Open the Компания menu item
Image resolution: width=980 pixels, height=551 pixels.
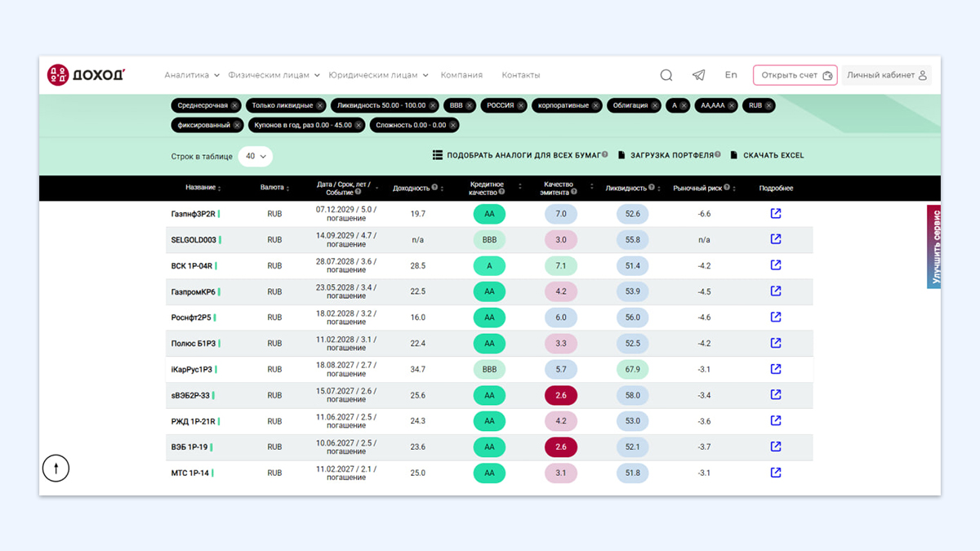461,75
